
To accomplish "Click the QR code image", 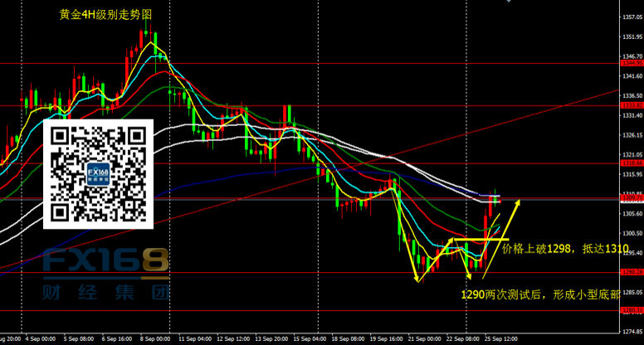I will pyautogui.click(x=98, y=173).
